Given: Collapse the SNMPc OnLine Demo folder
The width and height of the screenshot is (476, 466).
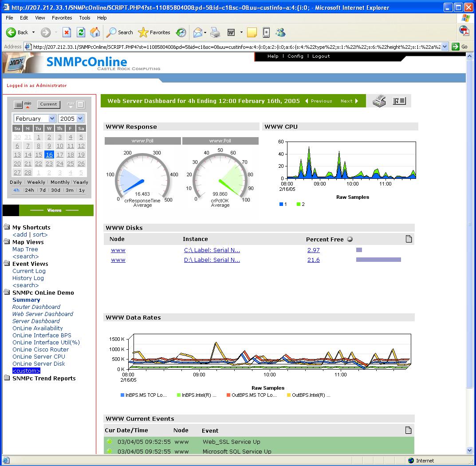Looking at the screenshot, I should coord(7,292).
